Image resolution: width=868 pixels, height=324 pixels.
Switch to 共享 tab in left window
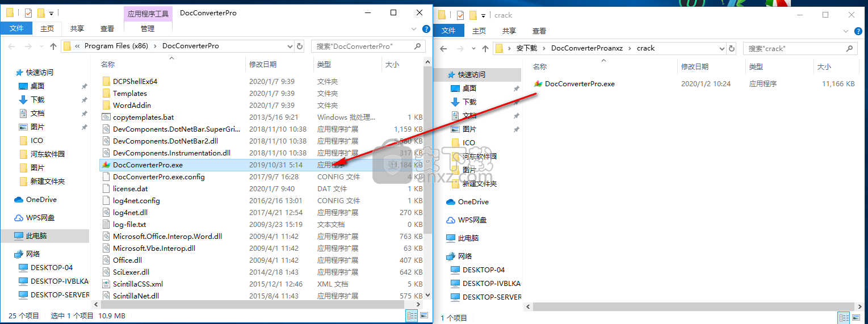click(77, 29)
